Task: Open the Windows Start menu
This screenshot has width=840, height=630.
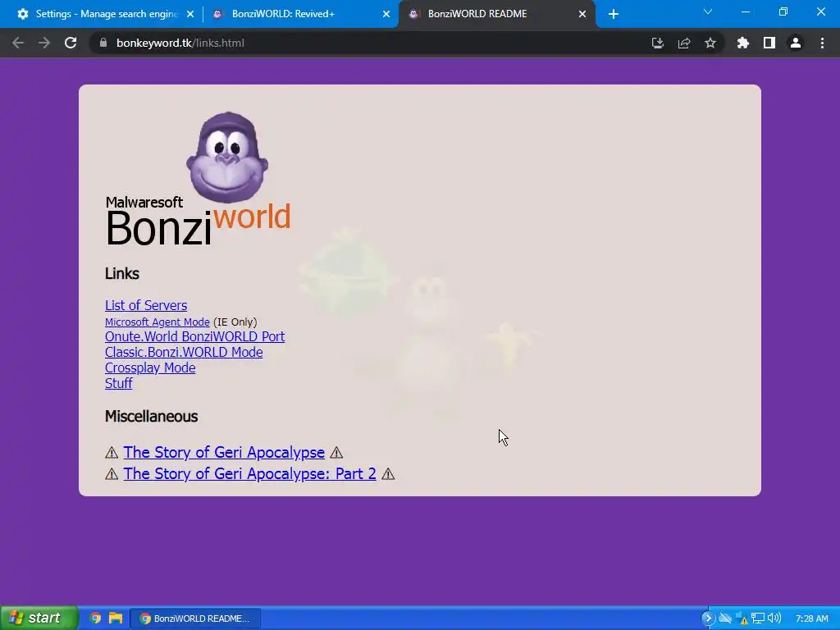Action: 39,618
